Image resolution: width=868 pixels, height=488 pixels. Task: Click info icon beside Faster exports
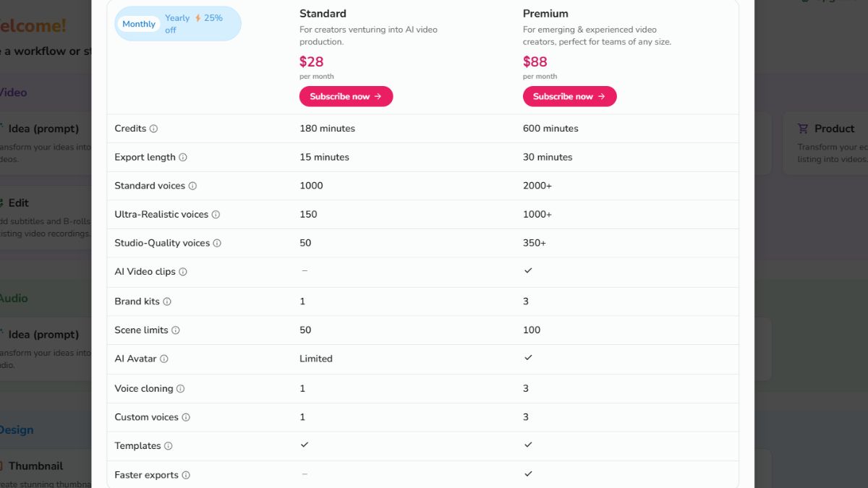pos(186,475)
